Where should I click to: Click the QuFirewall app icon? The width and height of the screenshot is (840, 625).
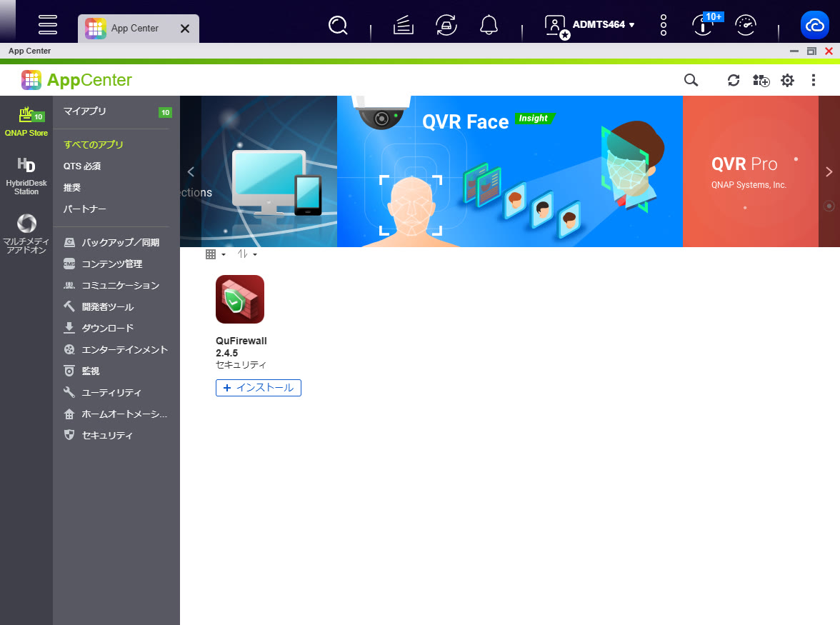click(x=240, y=299)
